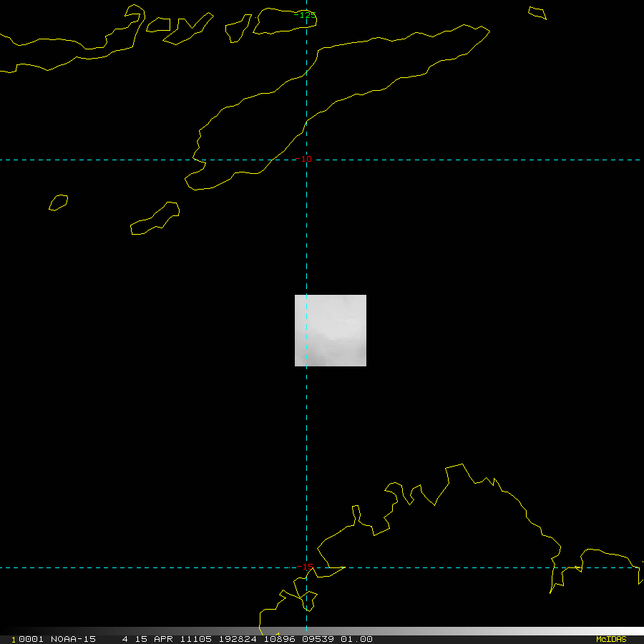
Task: Click the island outline southwest of Timor
Action: click(155, 219)
